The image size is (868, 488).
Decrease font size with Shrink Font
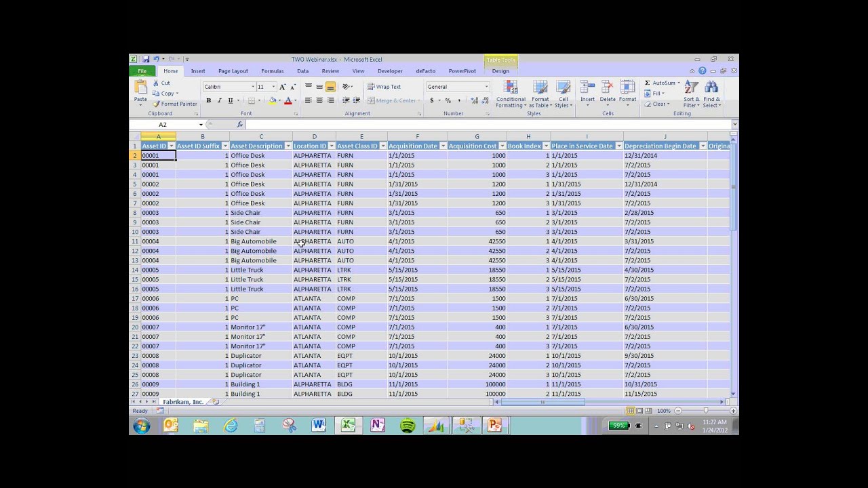[292, 87]
